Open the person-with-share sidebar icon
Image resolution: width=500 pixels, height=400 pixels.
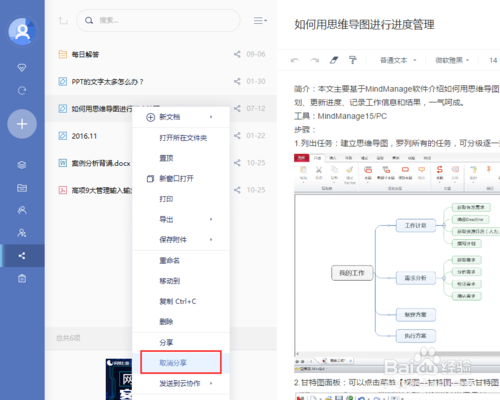click(22, 233)
